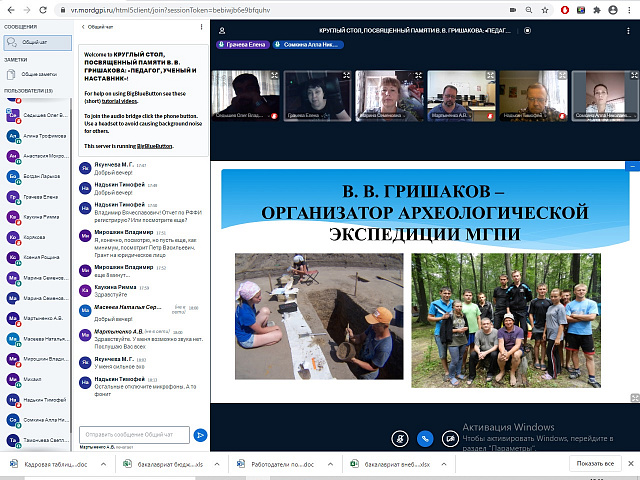
Task: Expand options for Кадровая таблиц download
Action: 103,464
